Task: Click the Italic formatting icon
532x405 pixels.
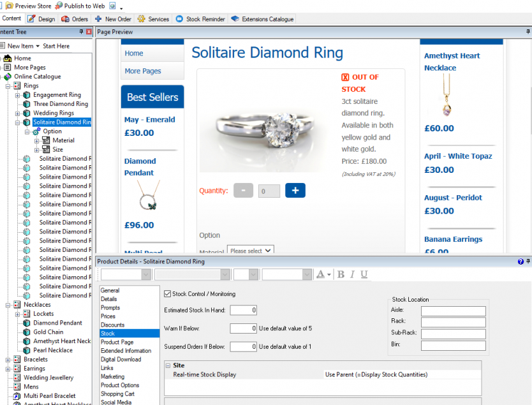Action: click(x=353, y=274)
